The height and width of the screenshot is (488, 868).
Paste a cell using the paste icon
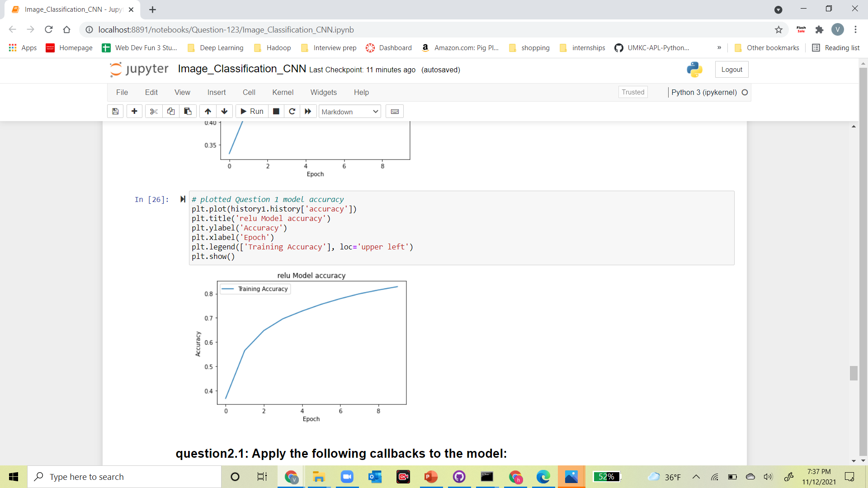(188, 111)
